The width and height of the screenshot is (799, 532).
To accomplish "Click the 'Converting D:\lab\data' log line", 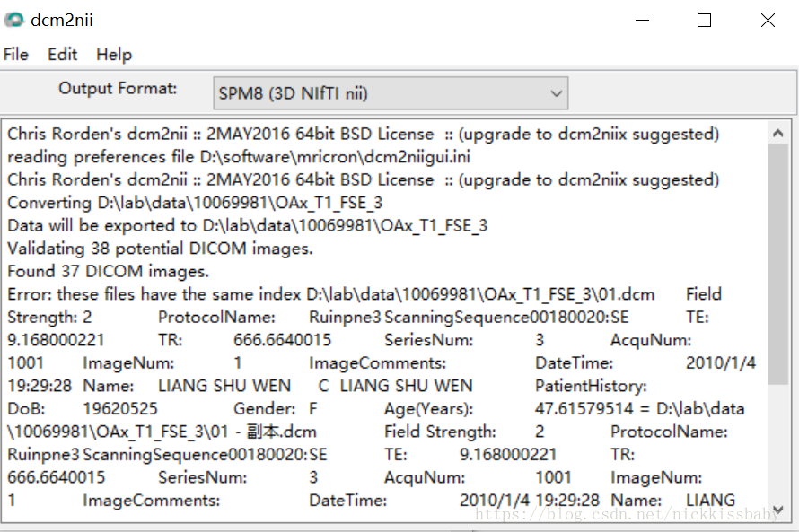I will (x=195, y=203).
